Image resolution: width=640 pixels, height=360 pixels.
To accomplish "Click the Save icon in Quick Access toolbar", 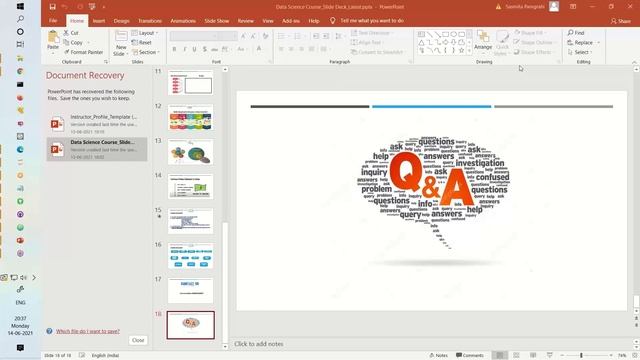I will [x=53, y=7].
